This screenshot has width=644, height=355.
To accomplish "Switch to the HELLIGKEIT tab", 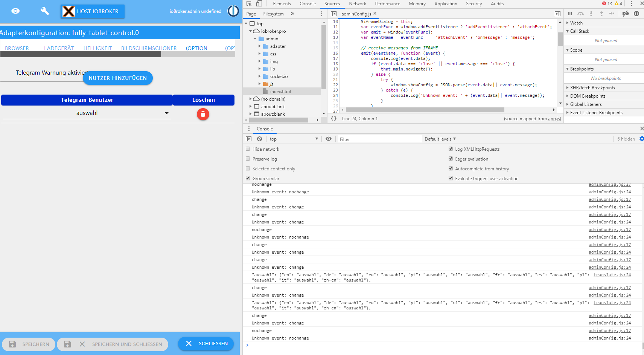I will [98, 48].
